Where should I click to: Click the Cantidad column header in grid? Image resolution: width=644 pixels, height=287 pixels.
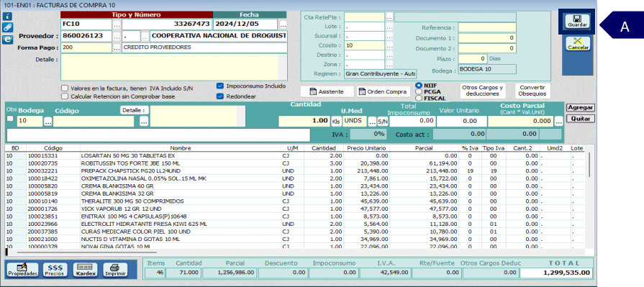click(324, 148)
